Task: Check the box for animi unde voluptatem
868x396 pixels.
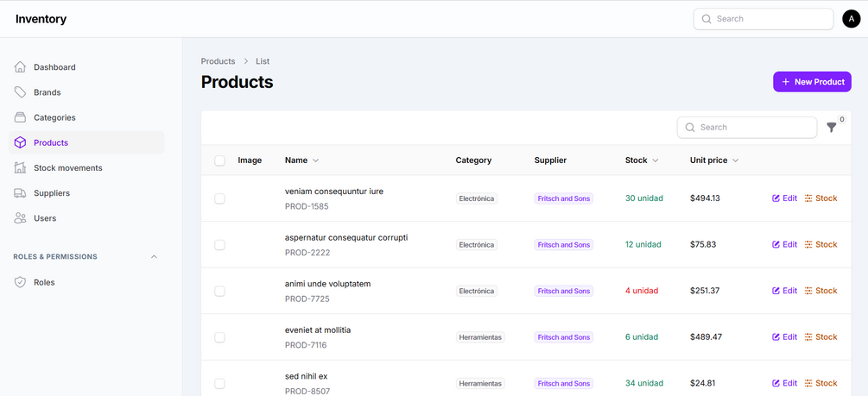Action: (x=219, y=291)
